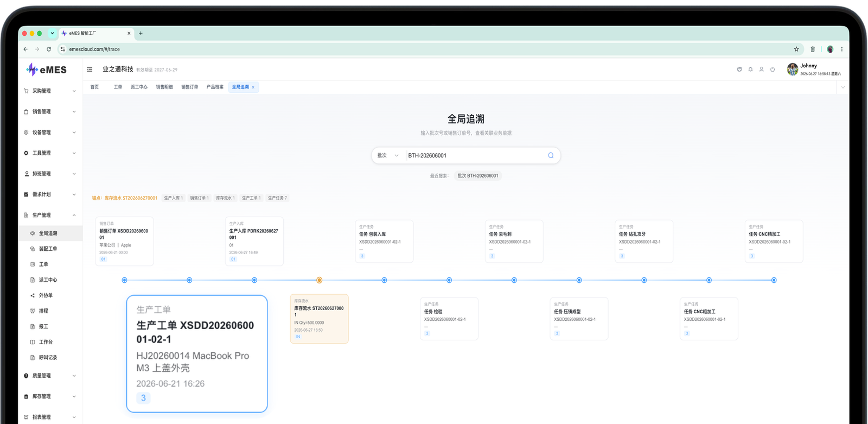This screenshot has width=868, height=424.
Task: Expand the 库存管理 menu
Action: [x=50, y=396]
